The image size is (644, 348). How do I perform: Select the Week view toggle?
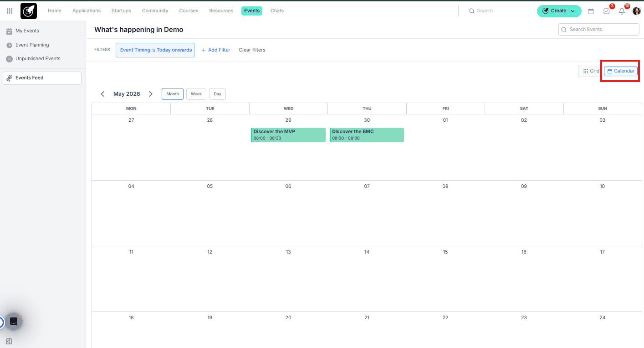click(x=196, y=94)
